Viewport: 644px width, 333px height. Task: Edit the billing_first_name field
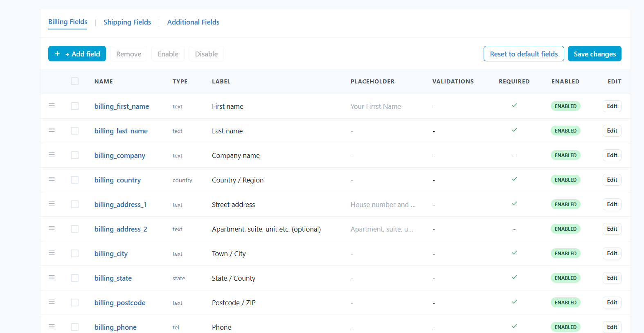click(x=612, y=106)
